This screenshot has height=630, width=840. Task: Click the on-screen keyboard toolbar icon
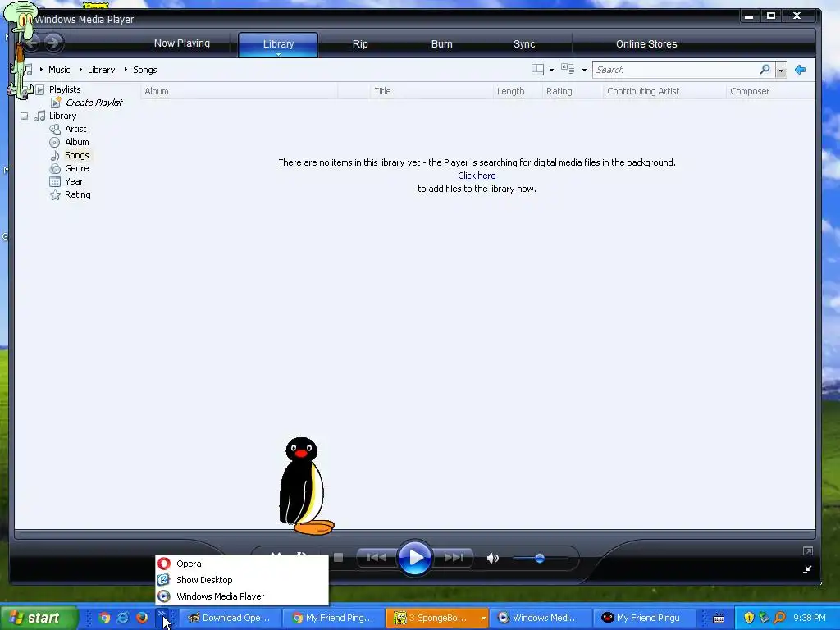pos(719,619)
